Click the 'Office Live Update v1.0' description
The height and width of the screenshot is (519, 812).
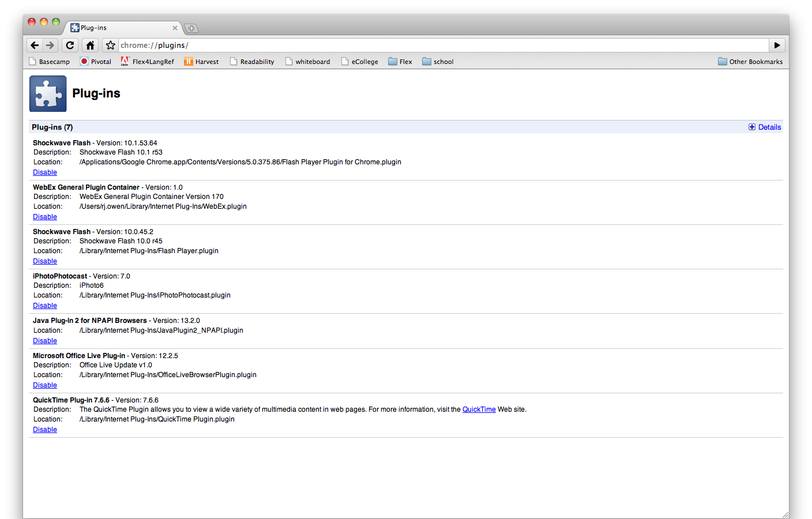pos(116,365)
